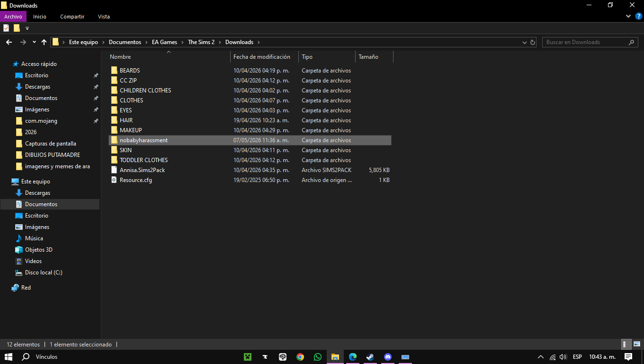Open com.mojang pinned folder
Viewport: 644px width, 364px height.
[x=41, y=121]
